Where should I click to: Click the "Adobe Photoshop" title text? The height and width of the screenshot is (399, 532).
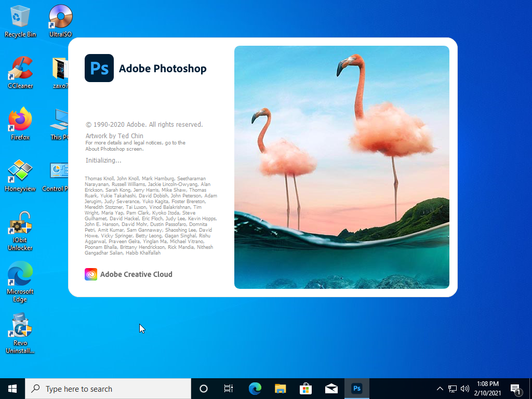point(163,68)
